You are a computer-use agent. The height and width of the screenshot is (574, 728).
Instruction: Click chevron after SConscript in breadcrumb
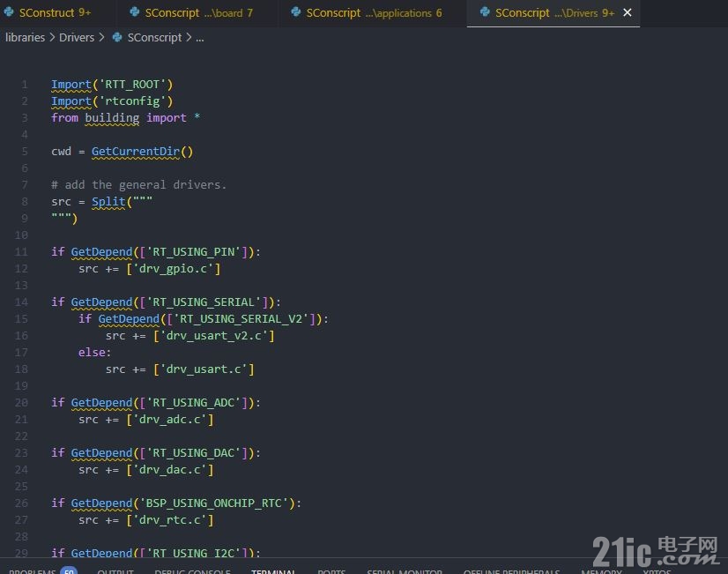(x=189, y=38)
